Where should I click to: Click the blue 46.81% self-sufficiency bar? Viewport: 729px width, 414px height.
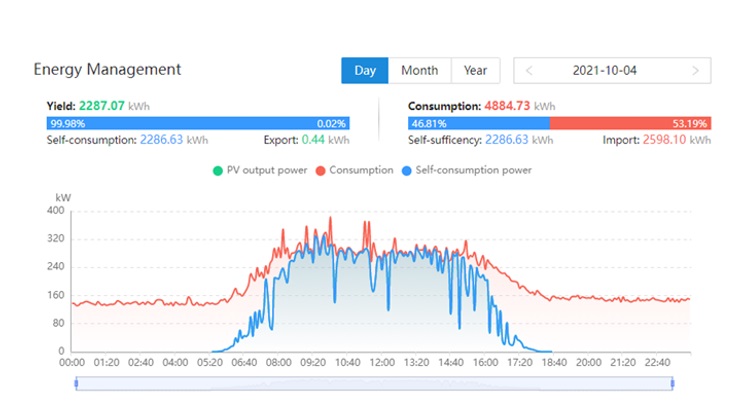coord(479,123)
